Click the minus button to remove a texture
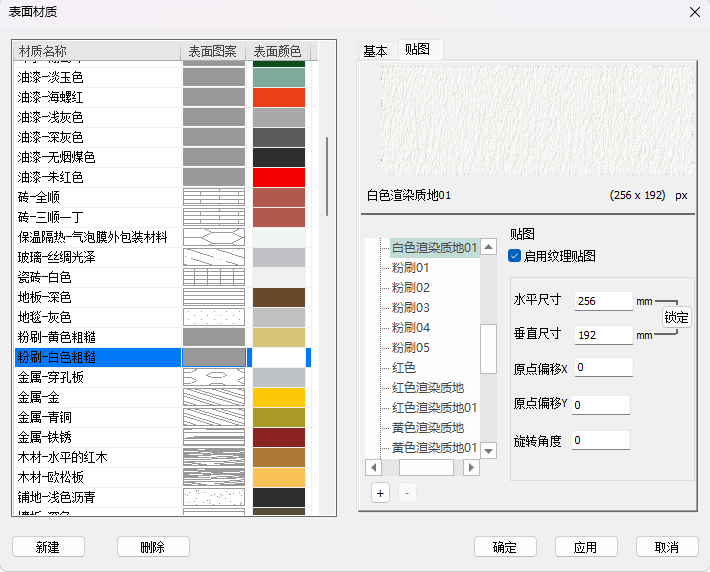The height and width of the screenshot is (572, 710). pyautogui.click(x=406, y=492)
